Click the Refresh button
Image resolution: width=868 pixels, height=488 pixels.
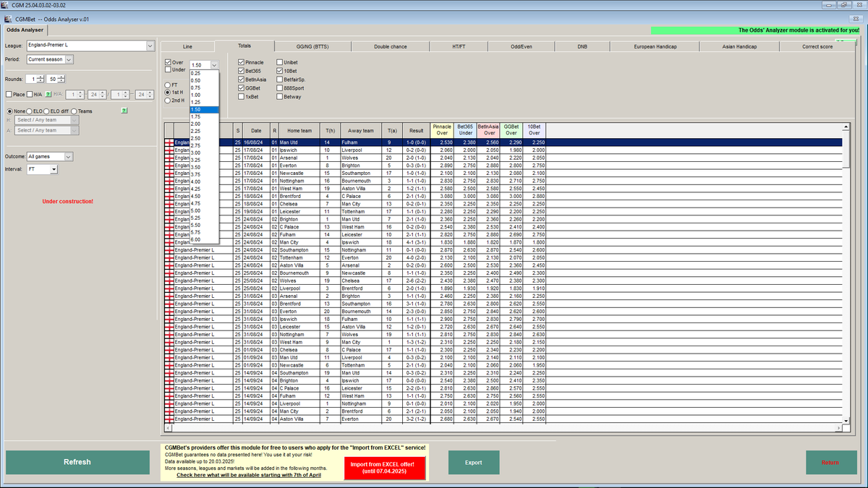click(x=77, y=462)
